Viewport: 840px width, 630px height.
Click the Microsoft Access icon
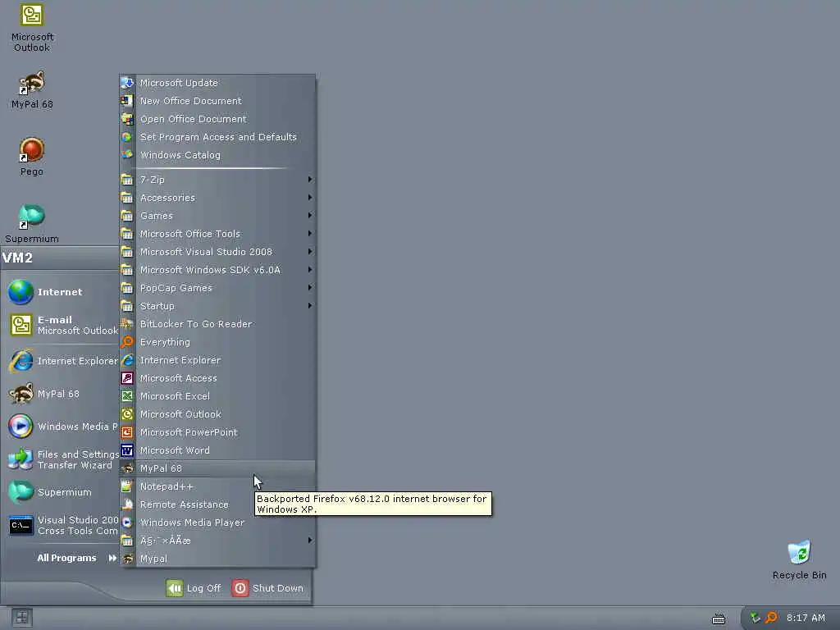[x=127, y=378]
